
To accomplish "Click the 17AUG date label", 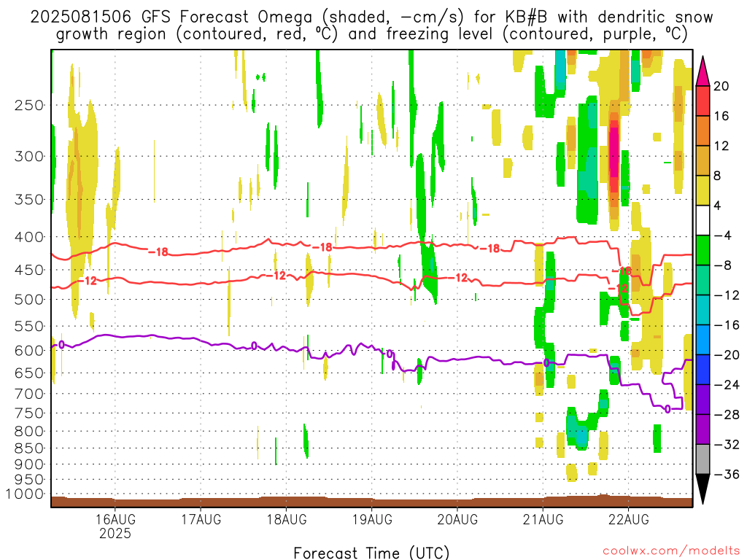I will pyautogui.click(x=201, y=519).
